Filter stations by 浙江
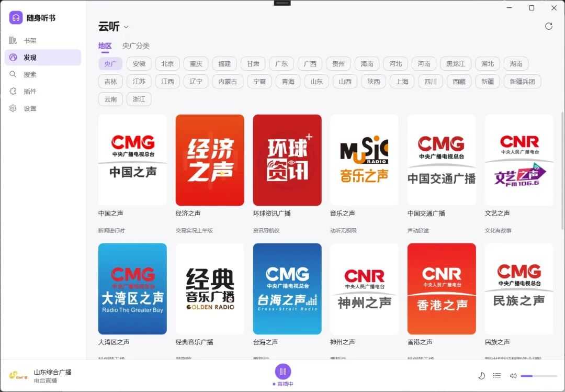Screen dimensions: 565x392 (139, 99)
